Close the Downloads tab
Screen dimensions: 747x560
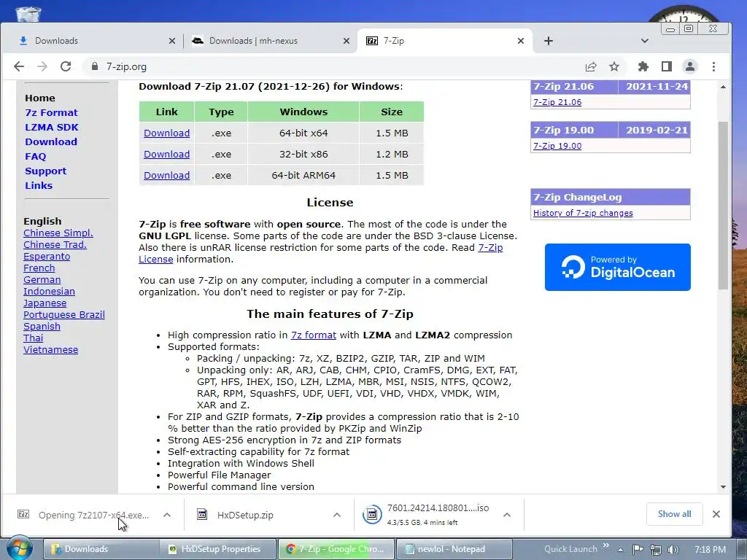[172, 41]
